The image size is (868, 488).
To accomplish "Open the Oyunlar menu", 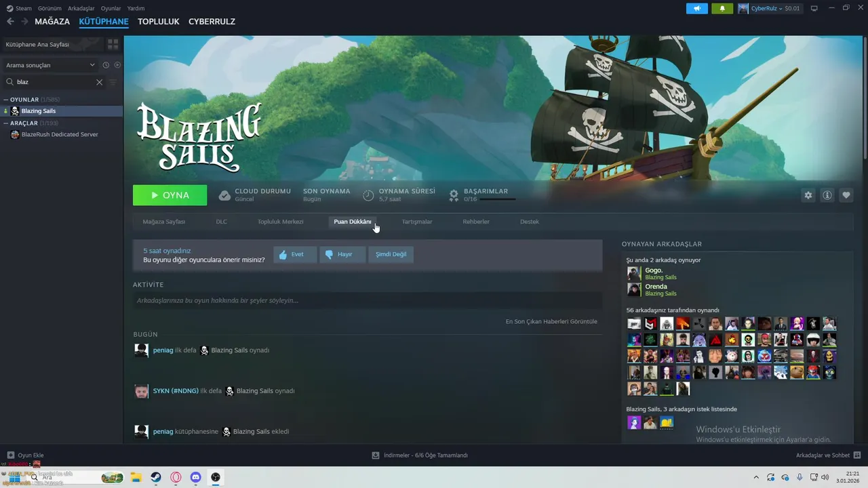I will pyautogui.click(x=111, y=8).
